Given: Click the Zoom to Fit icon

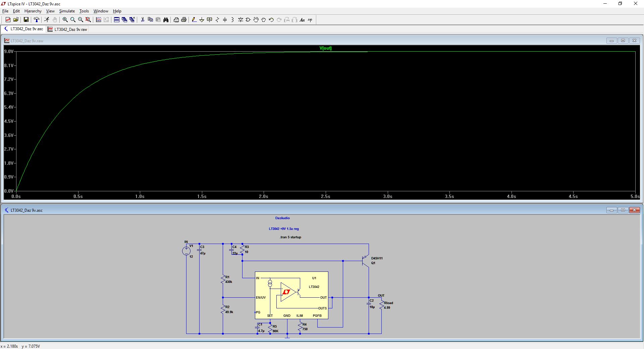Looking at the screenshot, I should [x=88, y=20].
